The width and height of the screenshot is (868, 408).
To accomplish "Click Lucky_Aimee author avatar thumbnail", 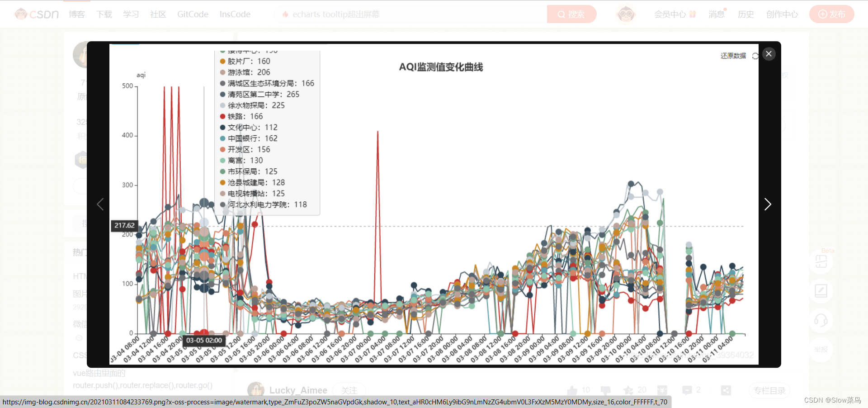I will coord(256,390).
